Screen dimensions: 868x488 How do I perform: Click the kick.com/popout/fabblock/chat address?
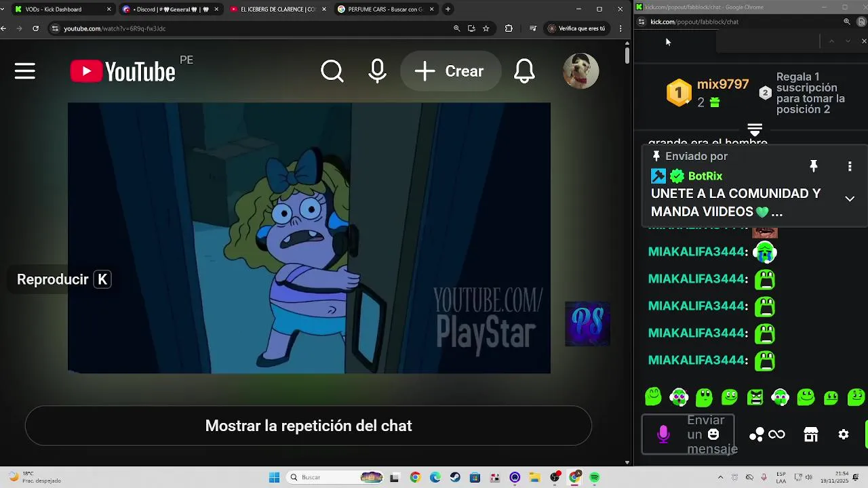[694, 22]
